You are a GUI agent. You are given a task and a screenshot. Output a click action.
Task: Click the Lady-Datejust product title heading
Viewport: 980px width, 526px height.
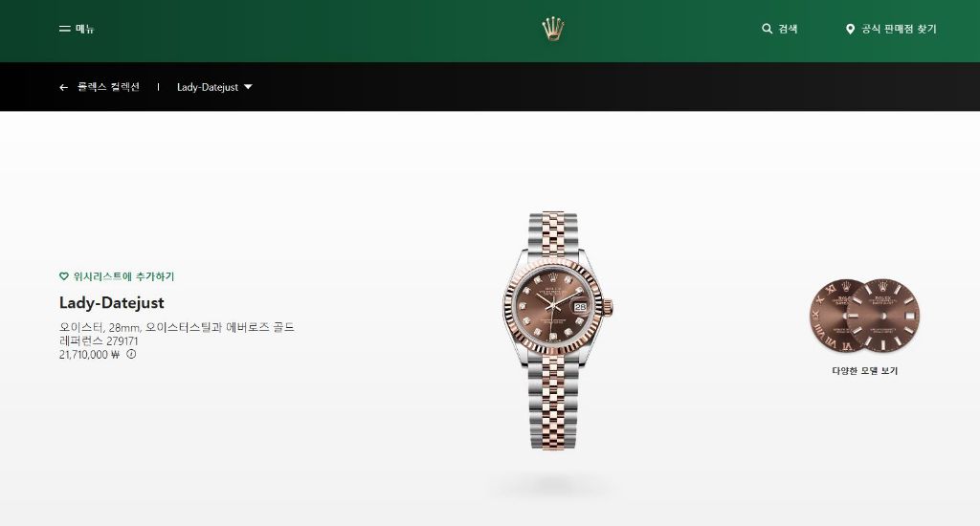[112, 303]
